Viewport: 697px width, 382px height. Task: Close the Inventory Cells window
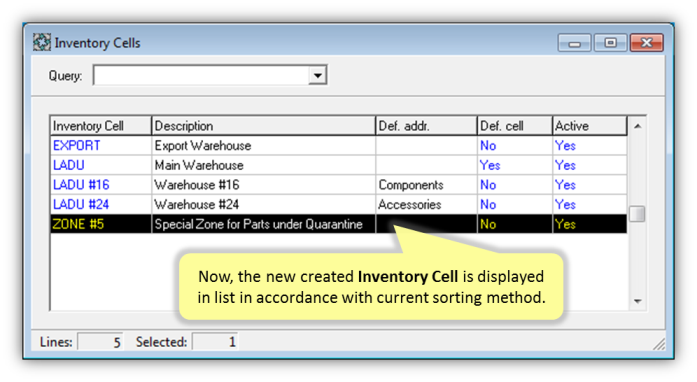click(x=646, y=43)
